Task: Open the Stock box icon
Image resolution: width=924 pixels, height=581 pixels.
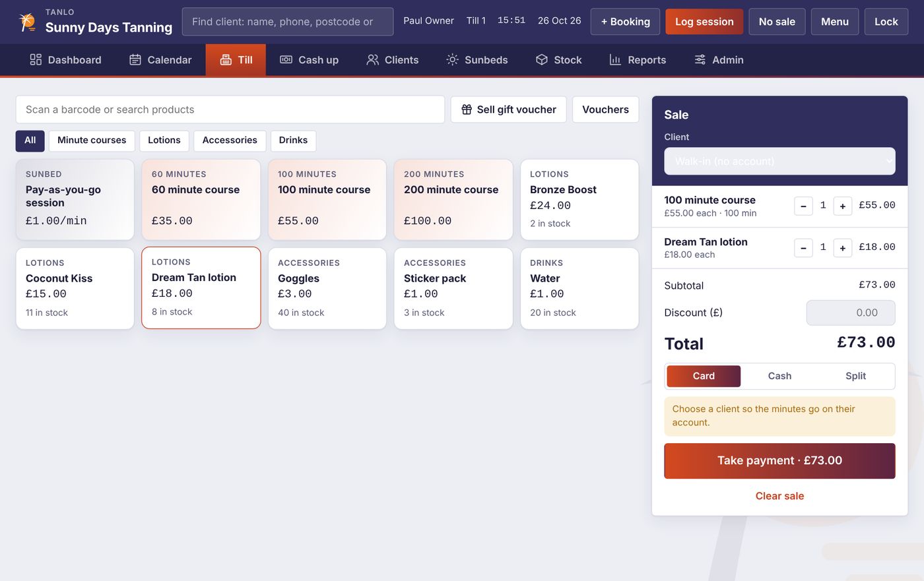Action: click(x=542, y=60)
